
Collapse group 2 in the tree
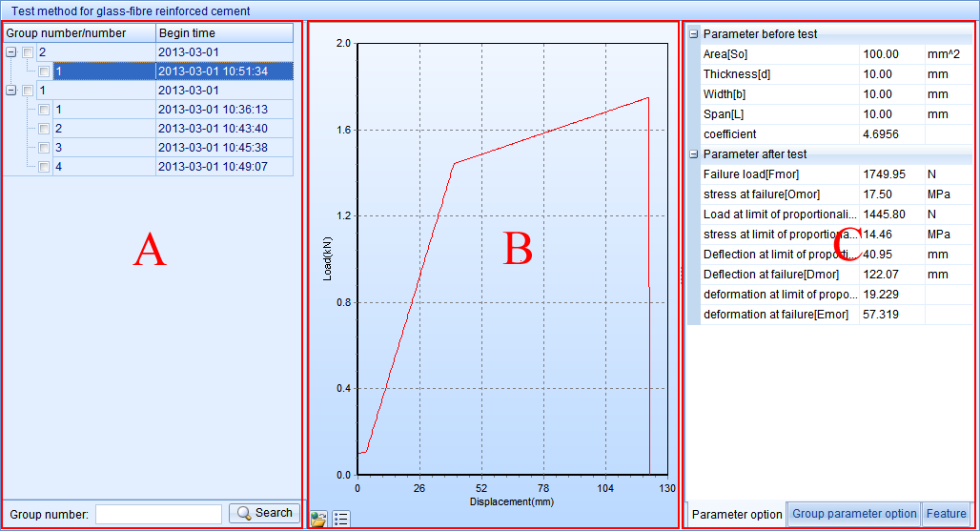click(x=10, y=52)
